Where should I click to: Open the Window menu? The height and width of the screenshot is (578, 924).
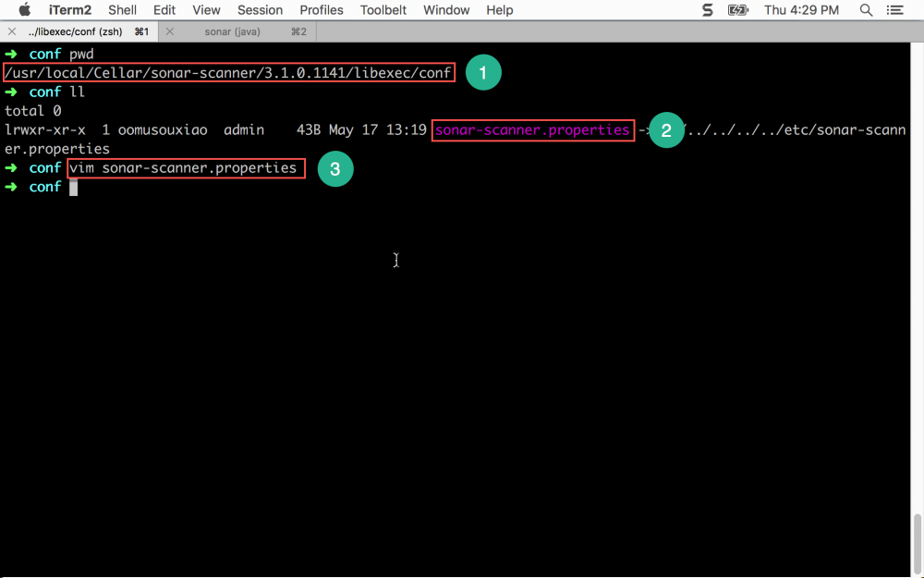pos(446,10)
